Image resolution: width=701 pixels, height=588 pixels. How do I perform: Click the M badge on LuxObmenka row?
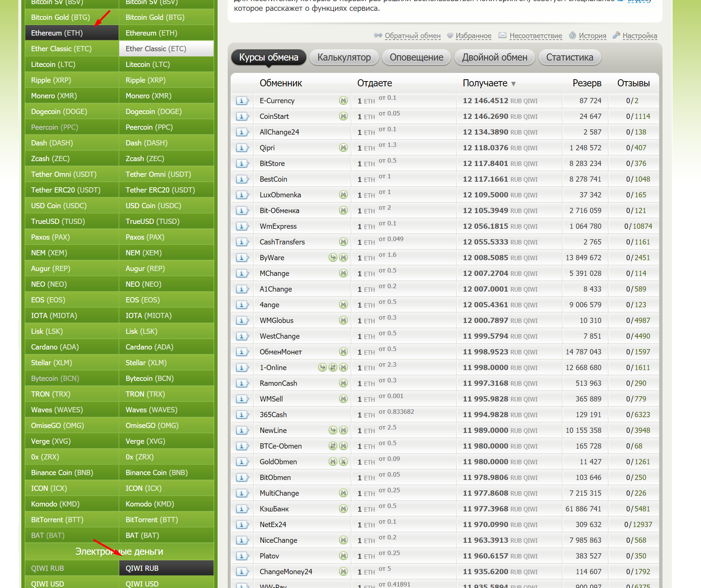343,195
